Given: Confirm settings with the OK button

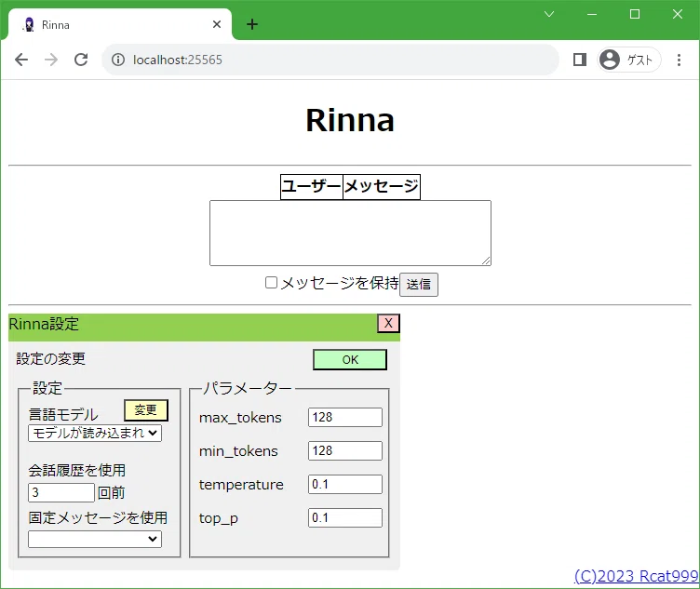Looking at the screenshot, I should click(350, 360).
